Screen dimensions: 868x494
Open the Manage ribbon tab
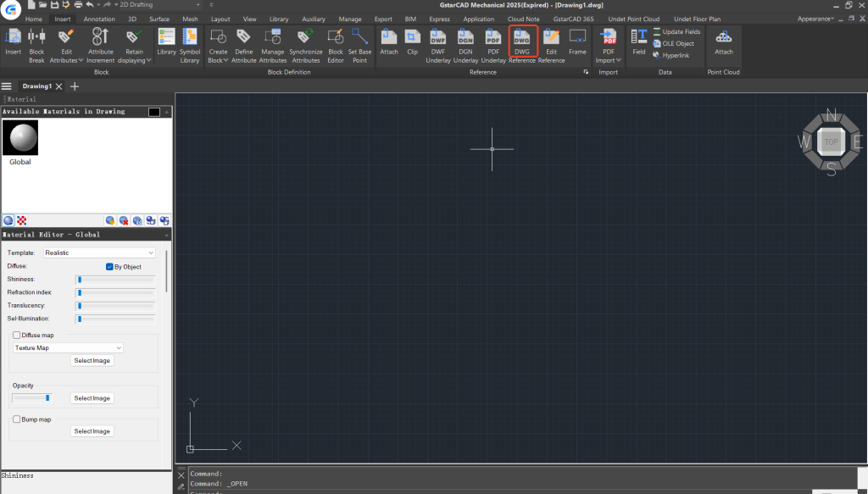click(350, 19)
